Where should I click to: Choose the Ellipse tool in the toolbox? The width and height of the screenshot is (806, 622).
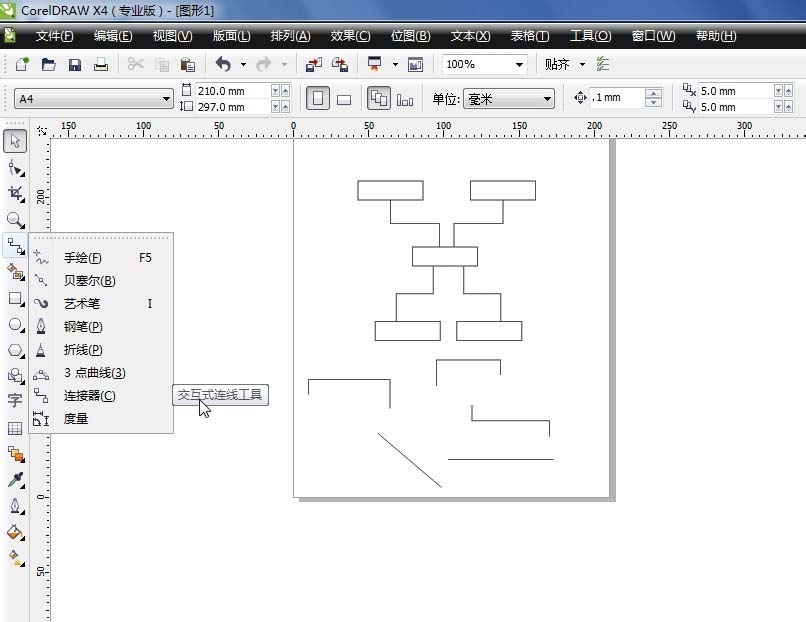(15, 325)
